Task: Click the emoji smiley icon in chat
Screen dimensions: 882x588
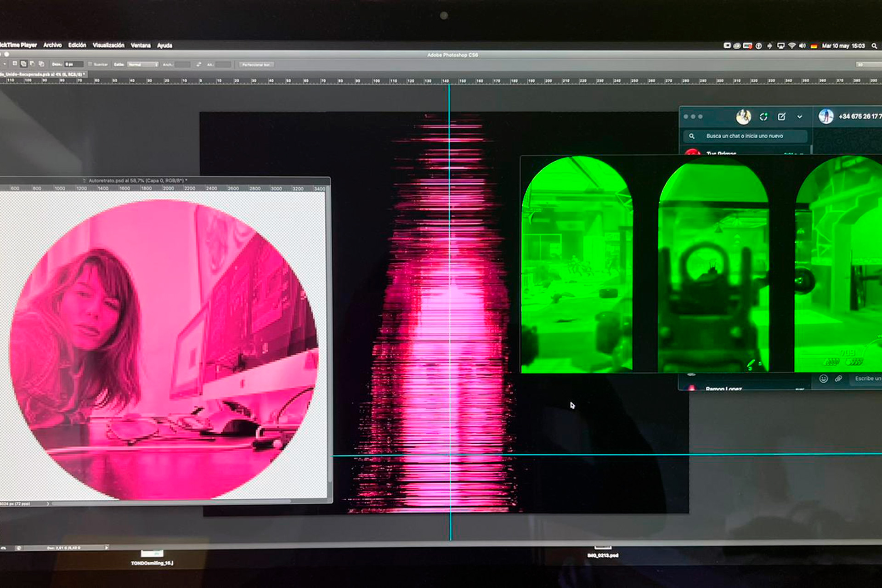Action: (824, 379)
